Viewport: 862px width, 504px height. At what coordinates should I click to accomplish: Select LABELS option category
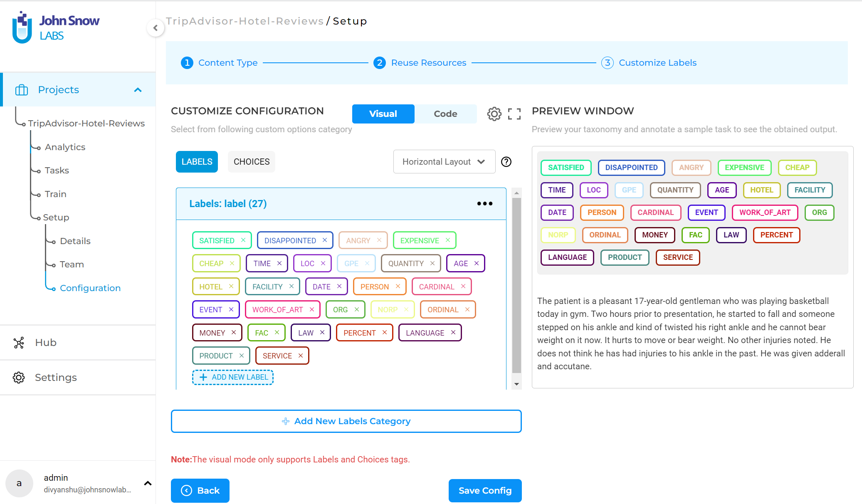coord(197,162)
